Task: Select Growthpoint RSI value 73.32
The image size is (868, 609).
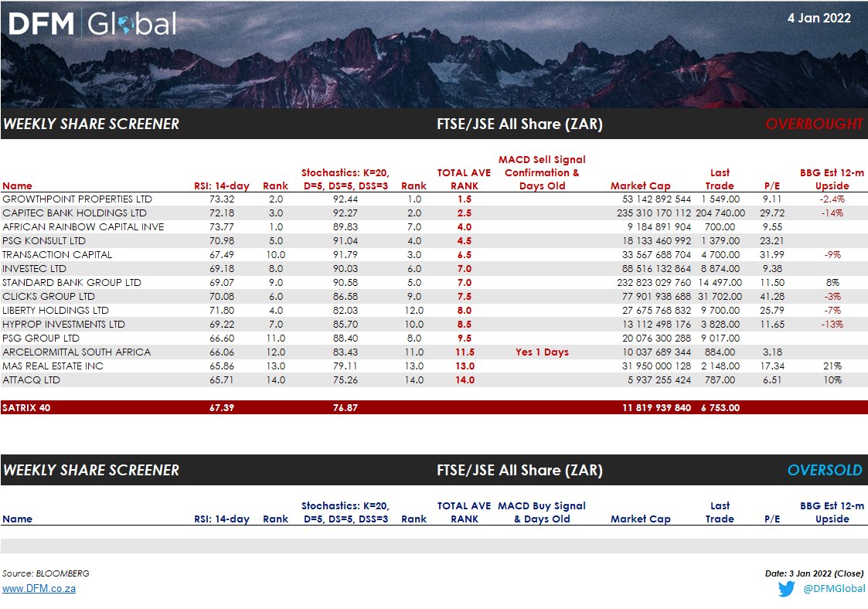Action: [x=221, y=199]
